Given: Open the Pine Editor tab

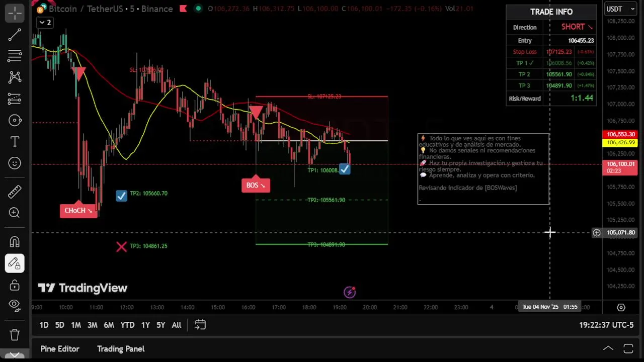Looking at the screenshot, I should coord(60,348).
